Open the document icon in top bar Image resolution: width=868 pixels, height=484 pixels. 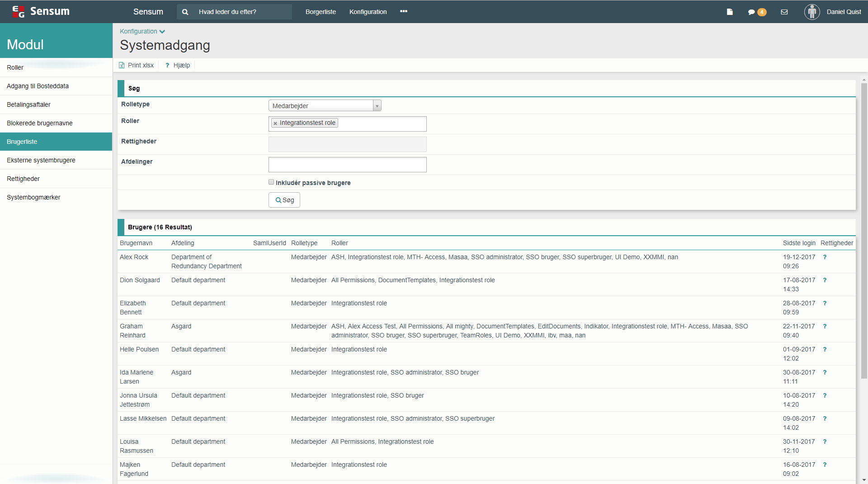click(x=730, y=12)
